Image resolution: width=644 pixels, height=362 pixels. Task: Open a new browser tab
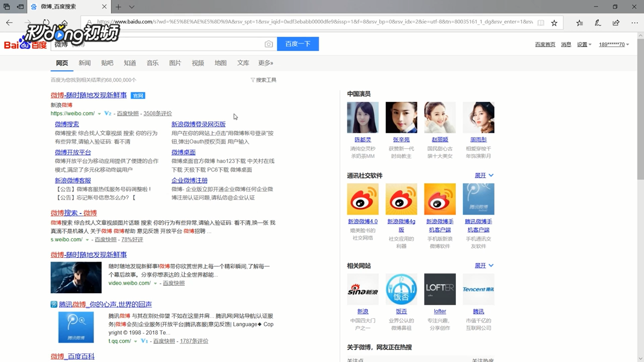click(x=118, y=7)
